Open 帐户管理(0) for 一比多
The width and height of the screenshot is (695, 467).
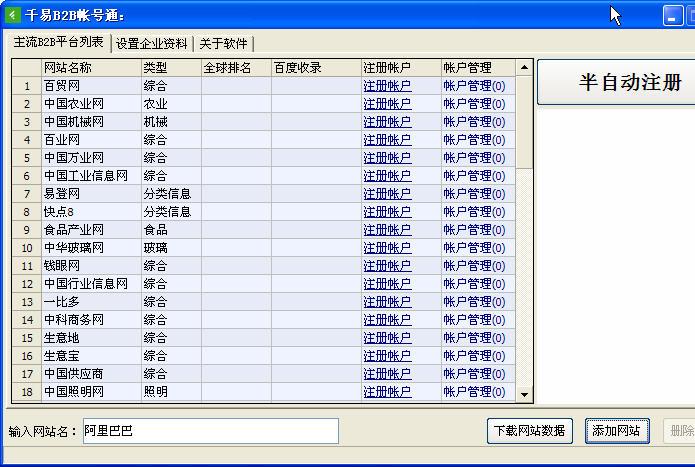pyautogui.click(x=474, y=302)
